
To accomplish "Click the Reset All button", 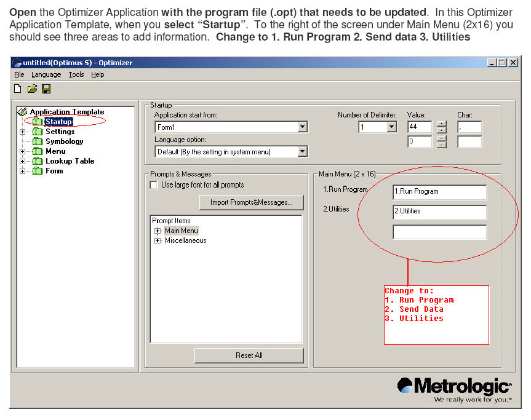I will (249, 355).
